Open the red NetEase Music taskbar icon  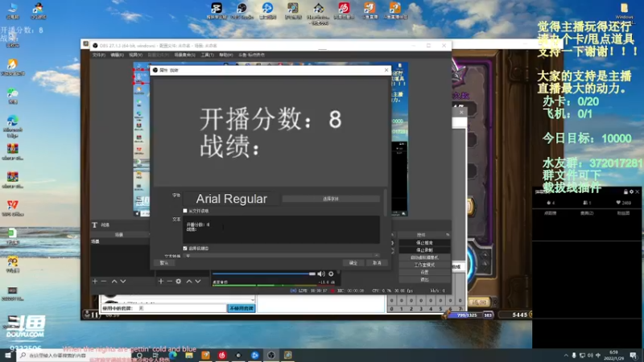tap(222, 355)
